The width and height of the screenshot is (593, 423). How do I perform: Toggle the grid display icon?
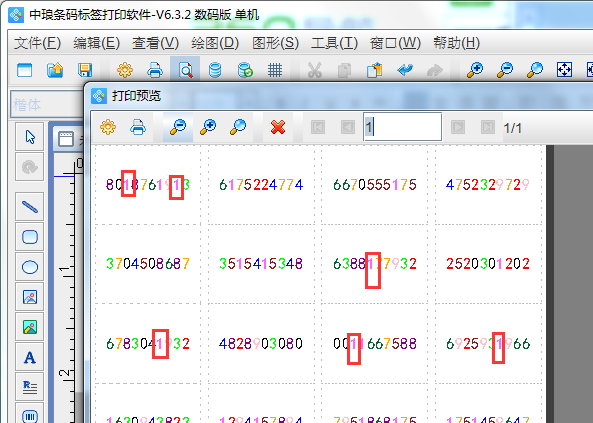275,70
